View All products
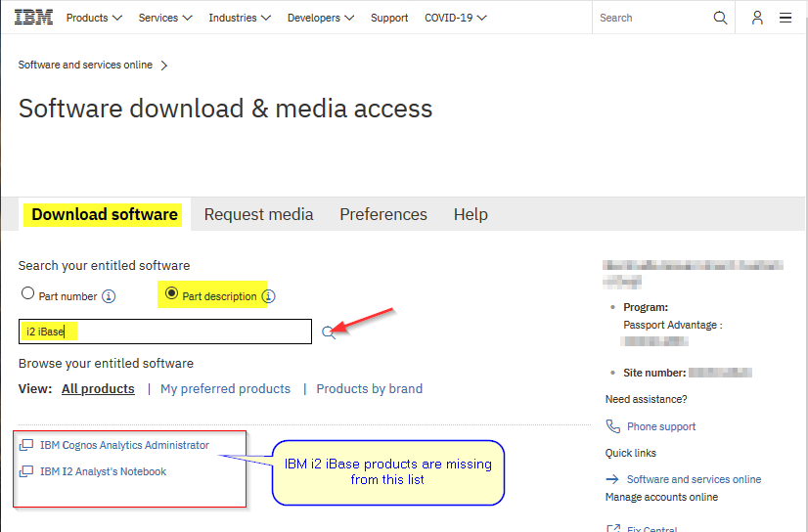The width and height of the screenshot is (808, 532). [x=98, y=389]
